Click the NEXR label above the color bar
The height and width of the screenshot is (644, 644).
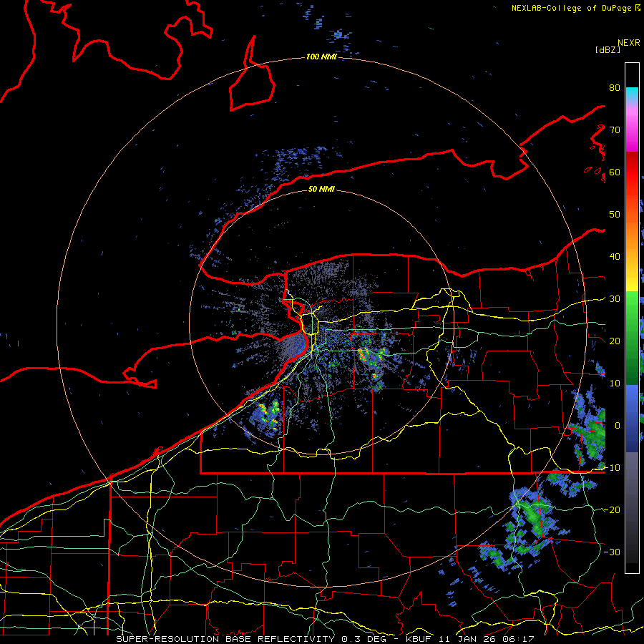(629, 43)
